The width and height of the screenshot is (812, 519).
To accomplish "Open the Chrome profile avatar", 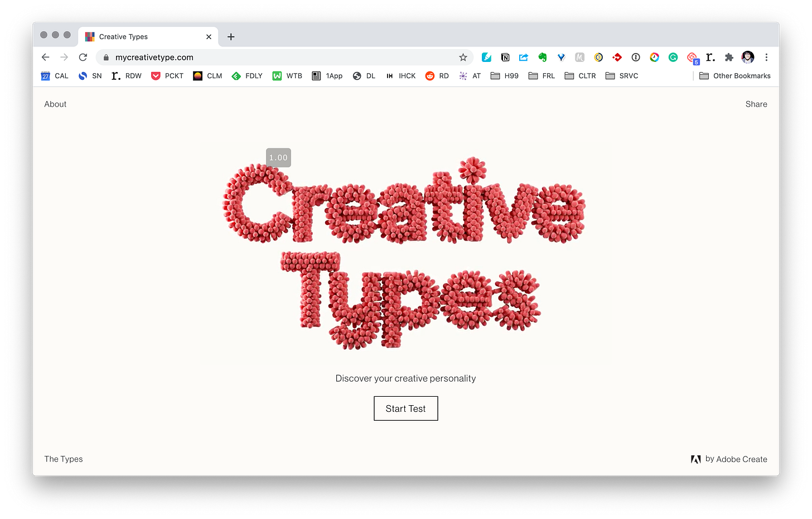I will (x=748, y=57).
